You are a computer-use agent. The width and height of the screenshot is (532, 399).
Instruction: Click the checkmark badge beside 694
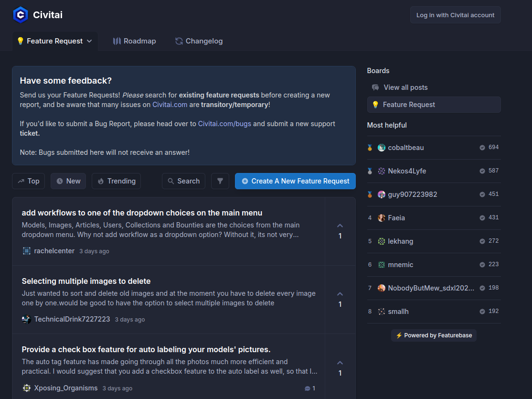[x=482, y=147]
